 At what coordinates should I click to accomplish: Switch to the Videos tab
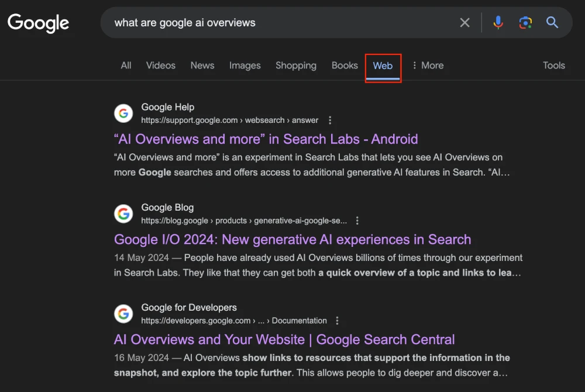161,66
